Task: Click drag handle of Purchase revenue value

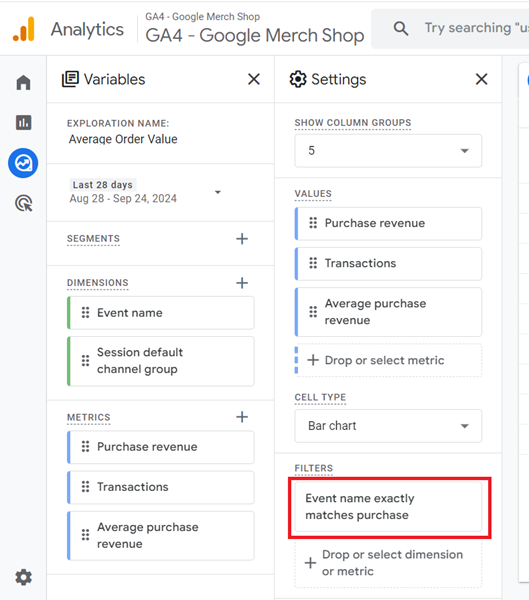Action: coord(313,223)
